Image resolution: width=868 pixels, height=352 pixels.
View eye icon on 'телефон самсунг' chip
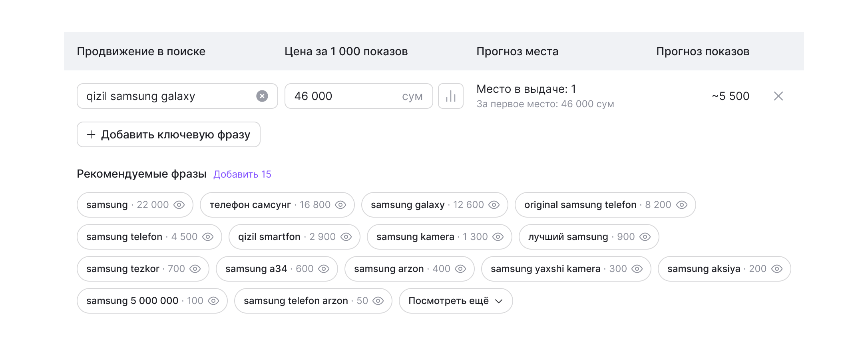point(340,205)
